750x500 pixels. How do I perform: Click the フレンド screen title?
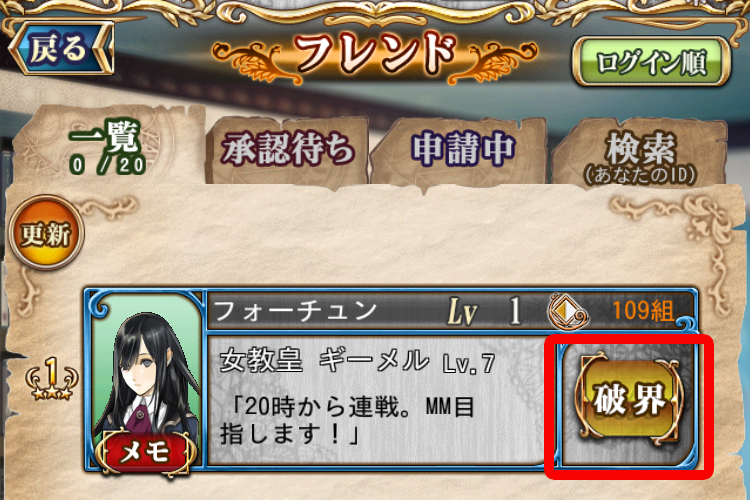point(375,55)
